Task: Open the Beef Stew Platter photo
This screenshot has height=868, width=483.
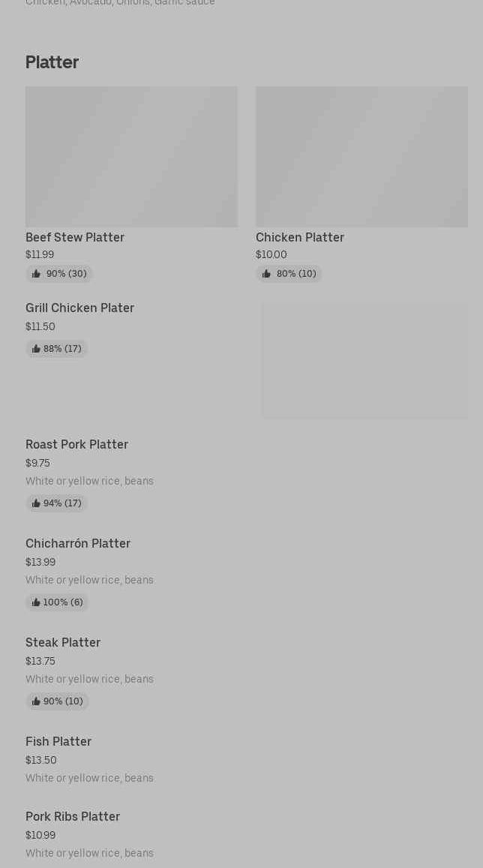Action: click(x=131, y=156)
